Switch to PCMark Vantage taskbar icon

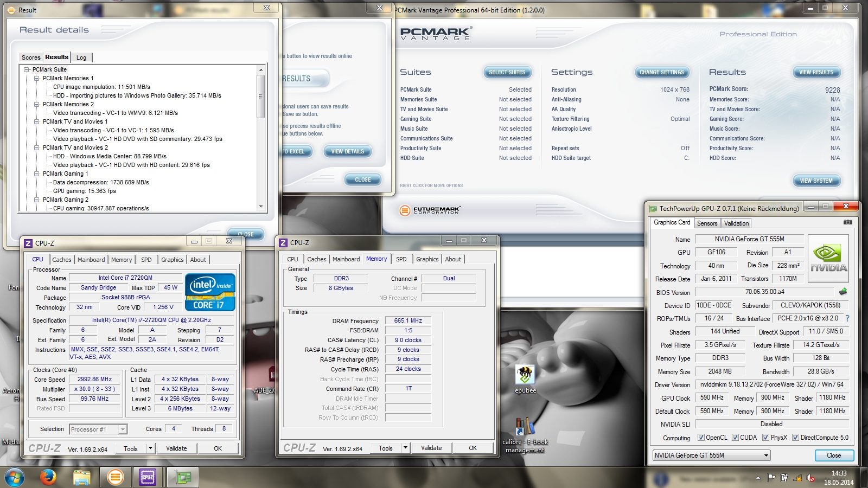click(x=114, y=477)
